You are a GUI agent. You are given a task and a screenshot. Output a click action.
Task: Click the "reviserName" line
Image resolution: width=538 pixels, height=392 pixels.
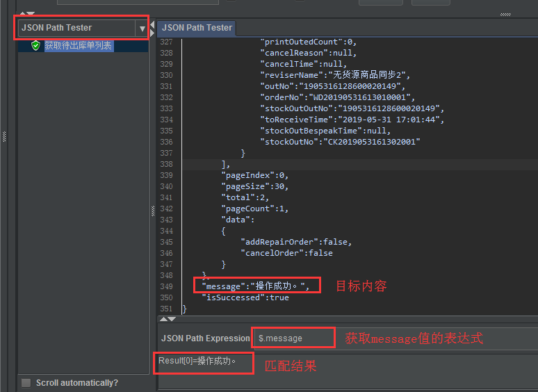tap(335, 75)
